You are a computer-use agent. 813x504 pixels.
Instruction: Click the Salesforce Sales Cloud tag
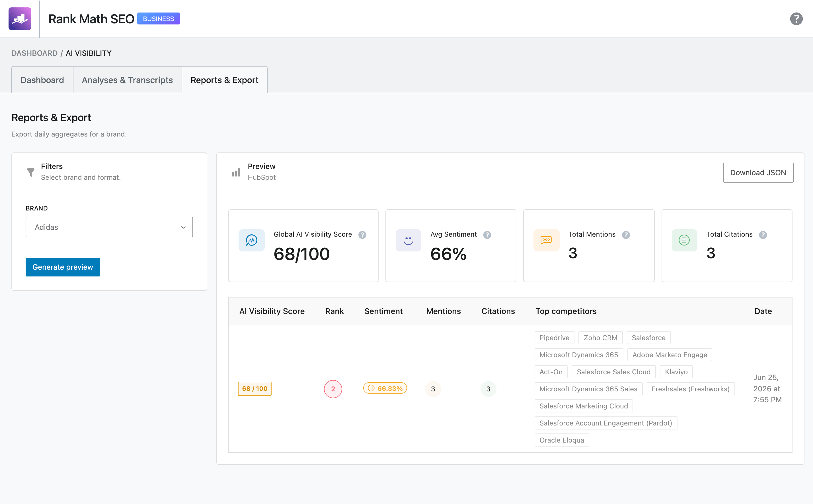613,372
